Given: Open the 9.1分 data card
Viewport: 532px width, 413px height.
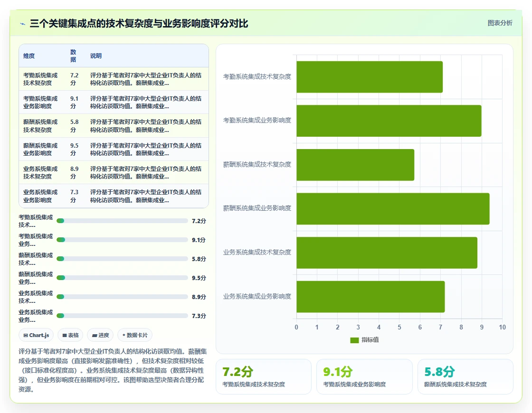Looking at the screenshot, I should coord(364,377).
